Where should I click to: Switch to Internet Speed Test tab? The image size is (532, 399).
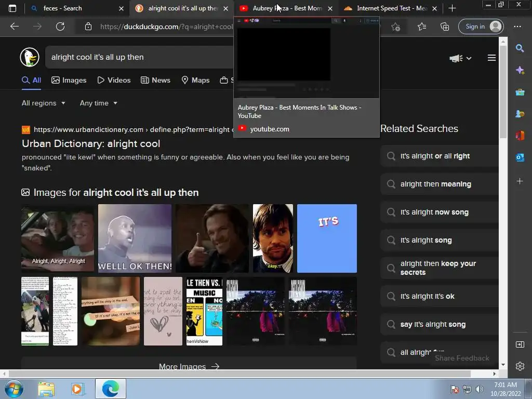(392, 8)
